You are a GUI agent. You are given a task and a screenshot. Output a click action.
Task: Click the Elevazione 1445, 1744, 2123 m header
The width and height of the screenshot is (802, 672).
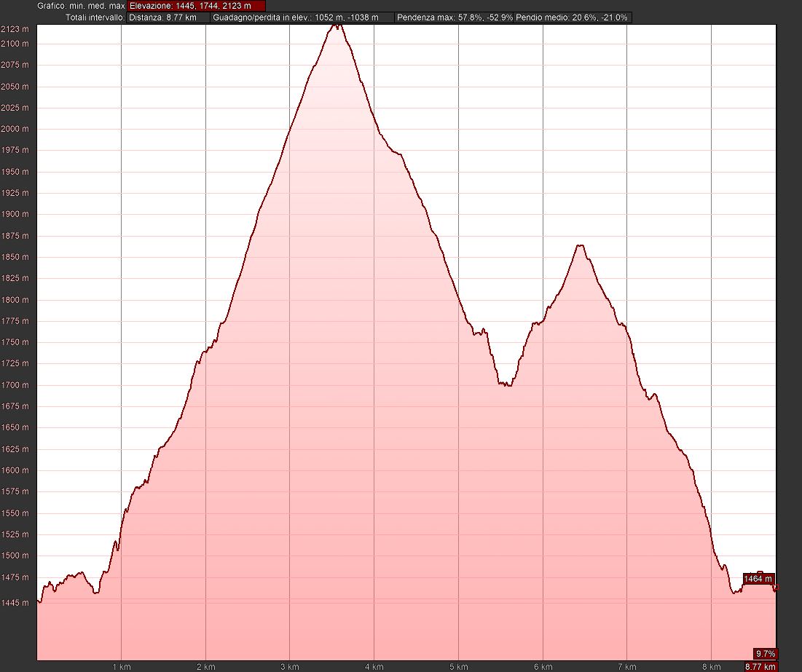196,6
